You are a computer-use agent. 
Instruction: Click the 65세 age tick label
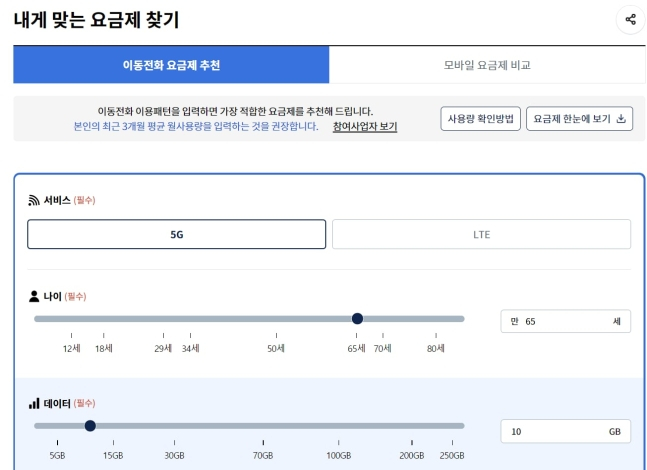point(356,349)
